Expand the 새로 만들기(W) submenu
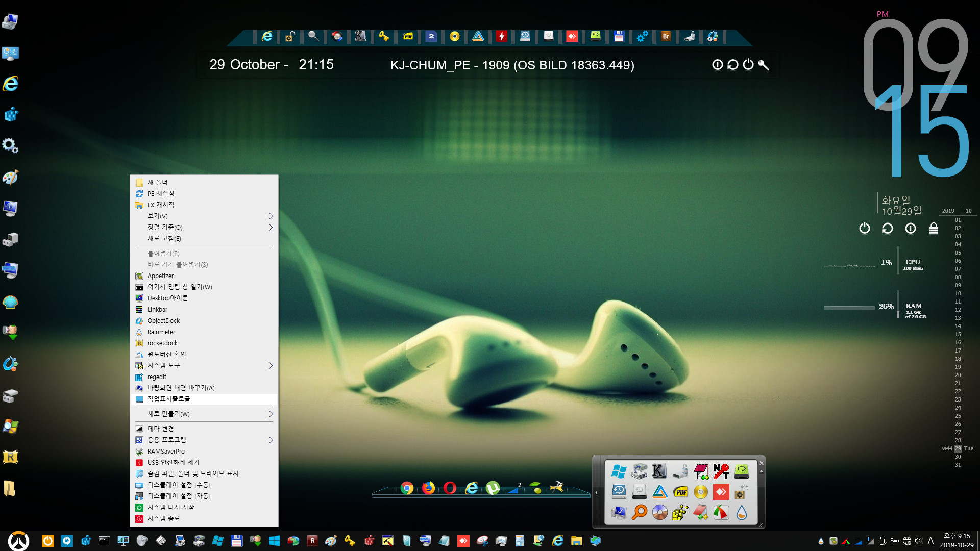The image size is (980, 551). 204,414
